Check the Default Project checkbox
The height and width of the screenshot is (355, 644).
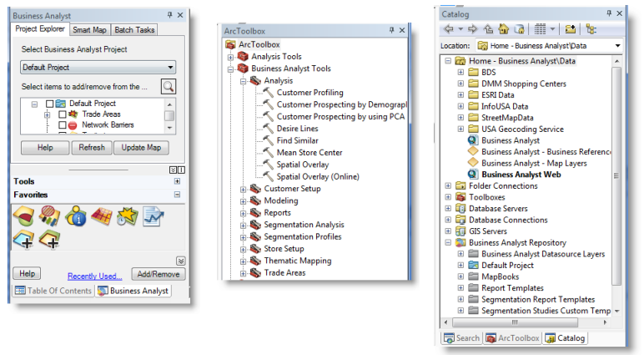tap(50, 104)
